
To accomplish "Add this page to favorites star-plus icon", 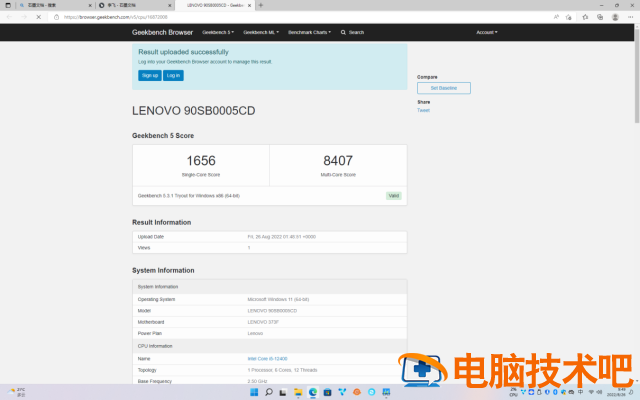I will point(569,17).
